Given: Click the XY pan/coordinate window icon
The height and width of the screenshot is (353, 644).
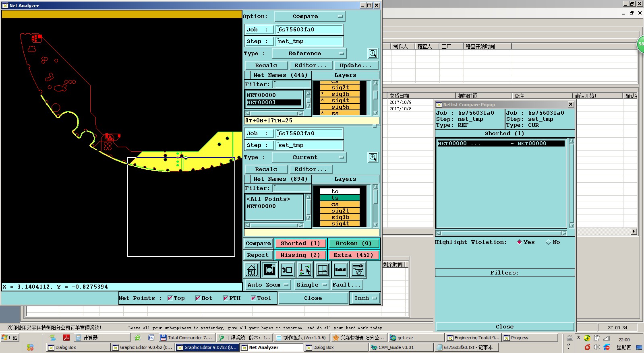Looking at the screenshot, I should pos(323,270).
